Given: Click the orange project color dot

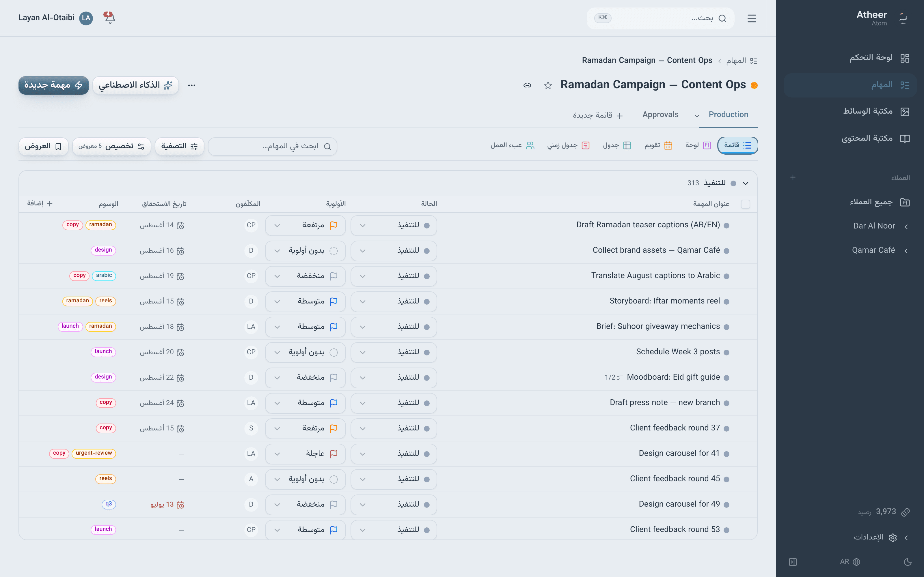Looking at the screenshot, I should (x=754, y=85).
